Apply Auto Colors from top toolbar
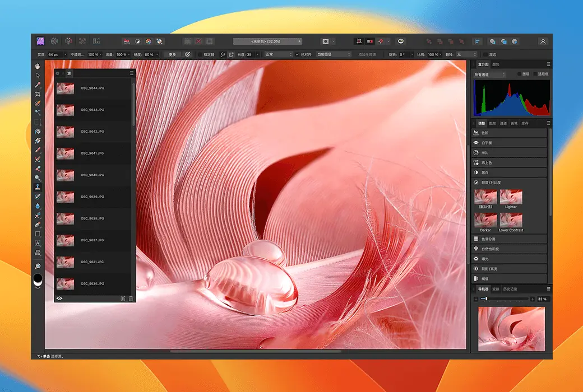 pyautogui.click(x=149, y=41)
